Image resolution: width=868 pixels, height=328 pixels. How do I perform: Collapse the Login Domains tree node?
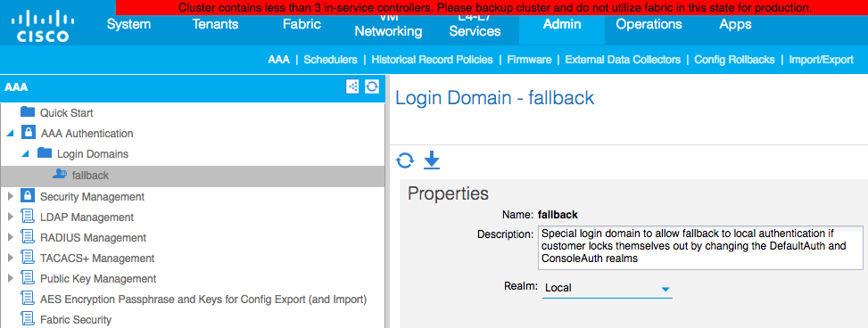[26, 154]
